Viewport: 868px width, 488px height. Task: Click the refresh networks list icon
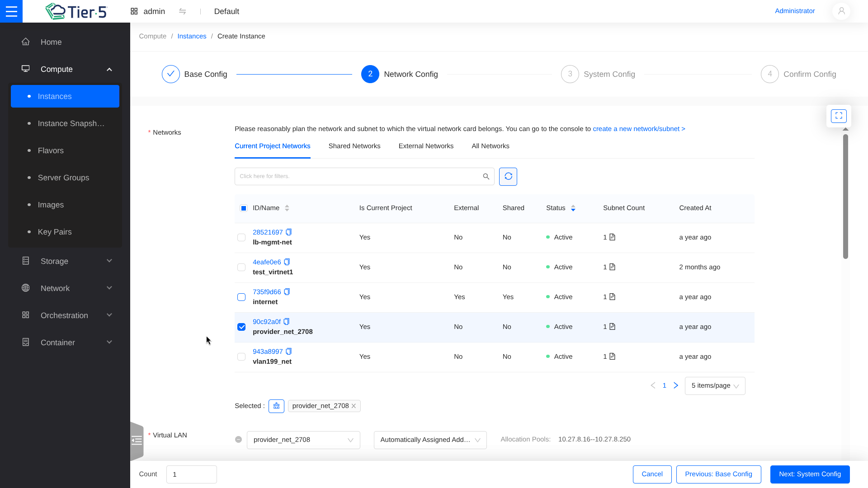[508, 177]
